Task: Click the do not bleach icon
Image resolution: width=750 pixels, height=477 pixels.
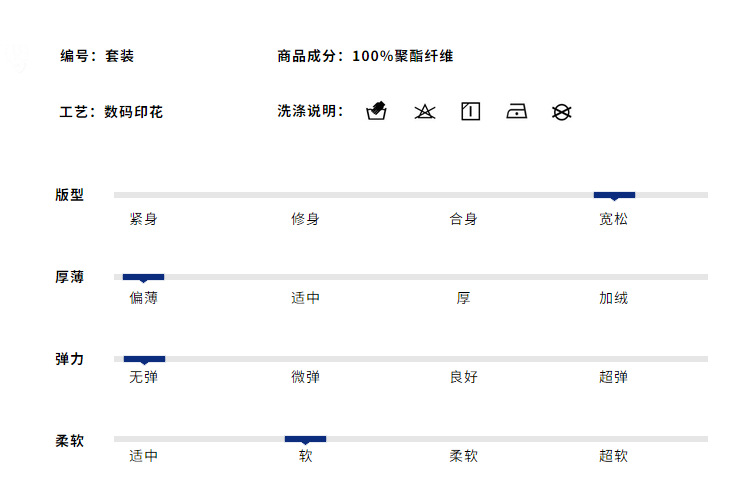Action: 425,112
